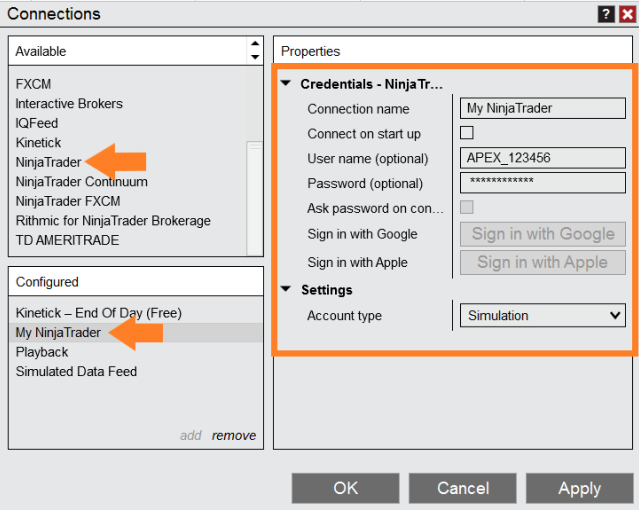Sort Available list with down arrow
This screenshot has height=510, width=639.
click(255, 57)
